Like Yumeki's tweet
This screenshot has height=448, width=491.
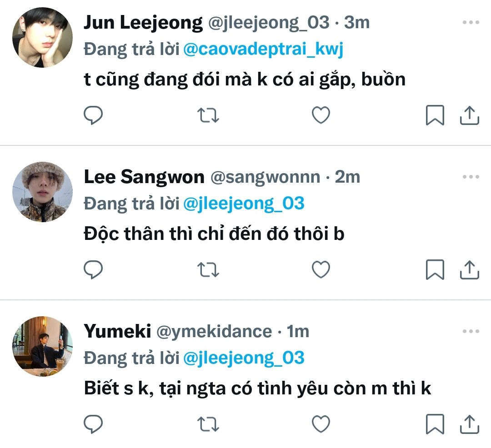pos(321,424)
